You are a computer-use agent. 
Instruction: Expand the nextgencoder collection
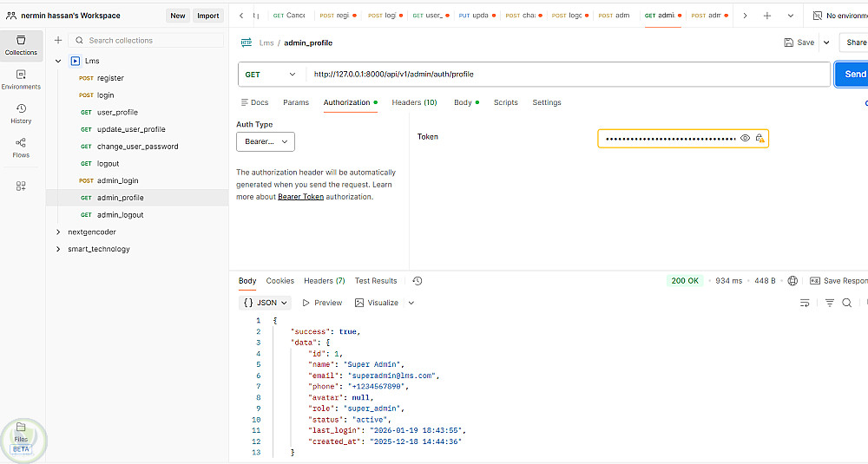point(58,232)
